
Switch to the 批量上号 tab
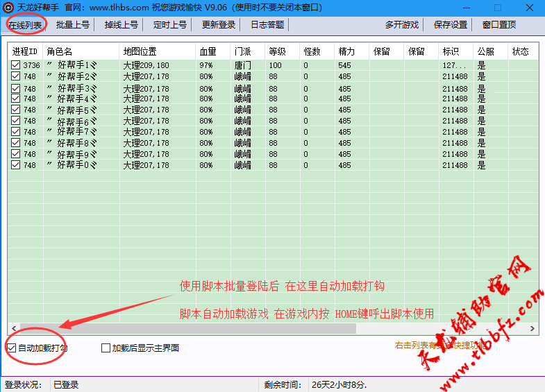[x=73, y=24]
